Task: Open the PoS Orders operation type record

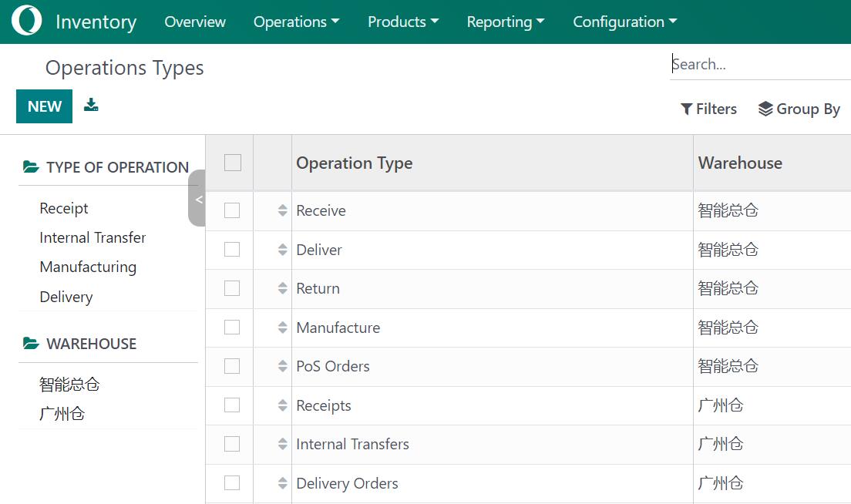Action: 333,366
